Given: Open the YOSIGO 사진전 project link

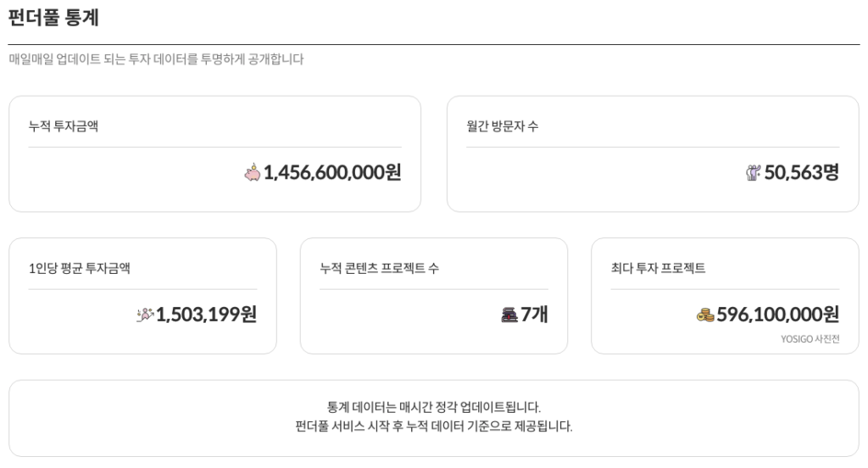Looking at the screenshot, I should pos(810,339).
